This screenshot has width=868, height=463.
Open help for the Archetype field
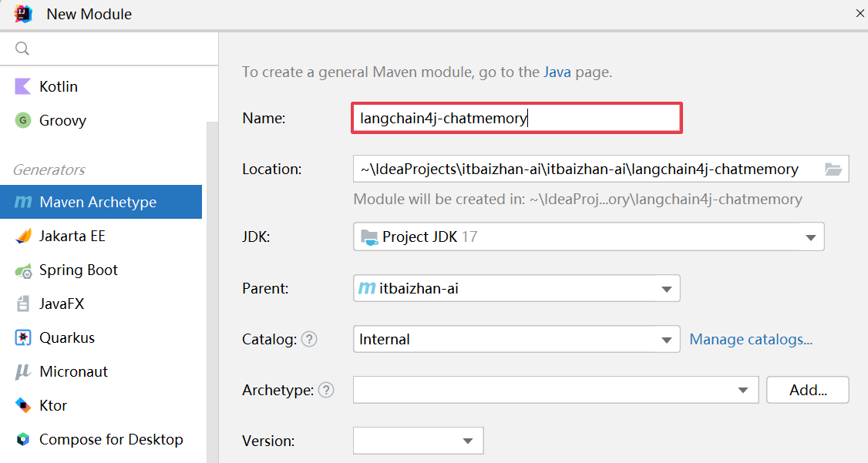click(x=326, y=390)
